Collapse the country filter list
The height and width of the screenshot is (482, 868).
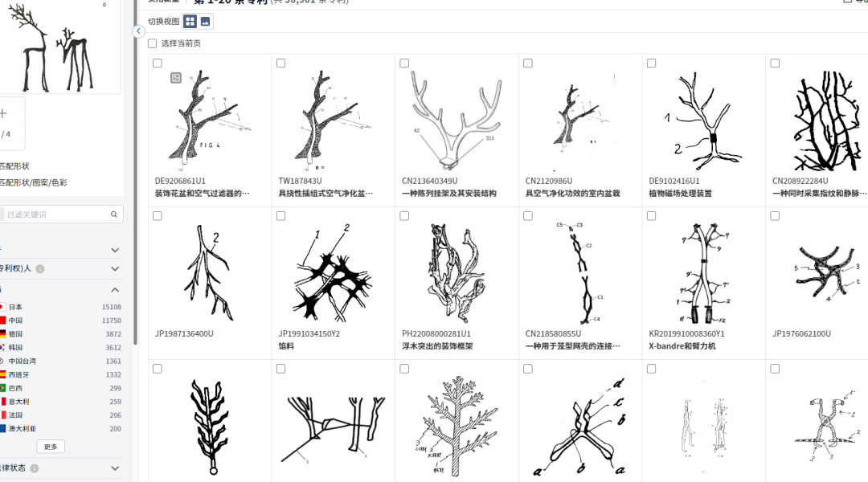(115, 290)
